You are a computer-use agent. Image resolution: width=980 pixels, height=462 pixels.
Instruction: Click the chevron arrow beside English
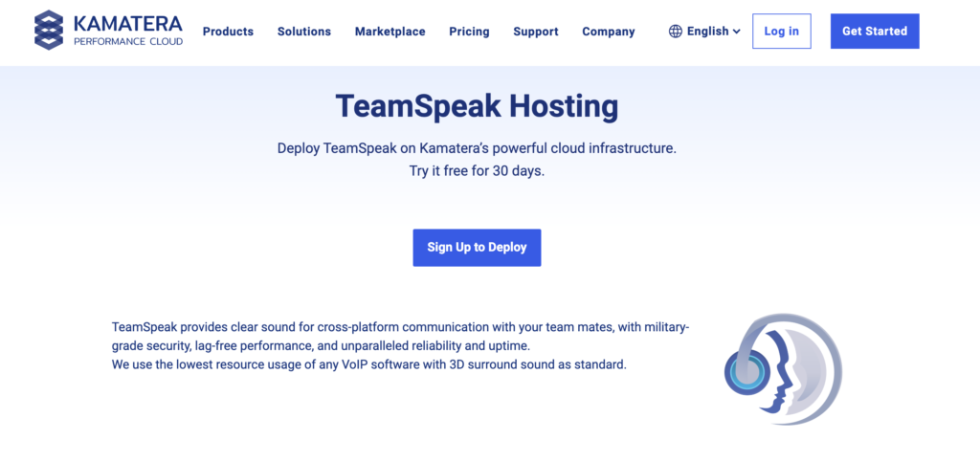[736, 32]
